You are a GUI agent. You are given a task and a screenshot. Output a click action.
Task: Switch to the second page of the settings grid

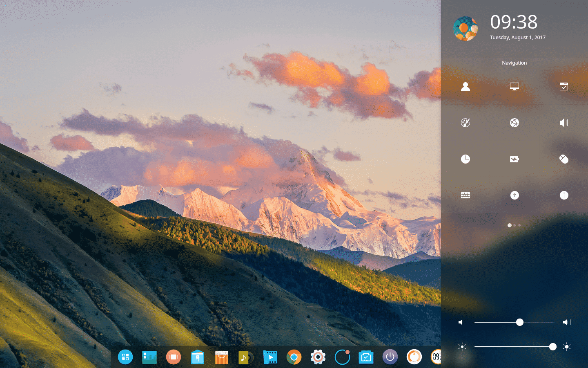point(514,225)
